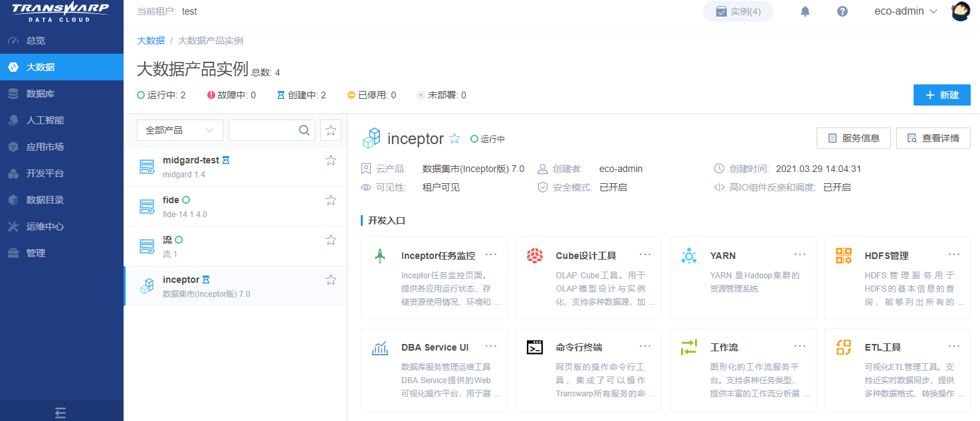Open more options for 命令行终端
980x421 pixels.
coord(645,346)
